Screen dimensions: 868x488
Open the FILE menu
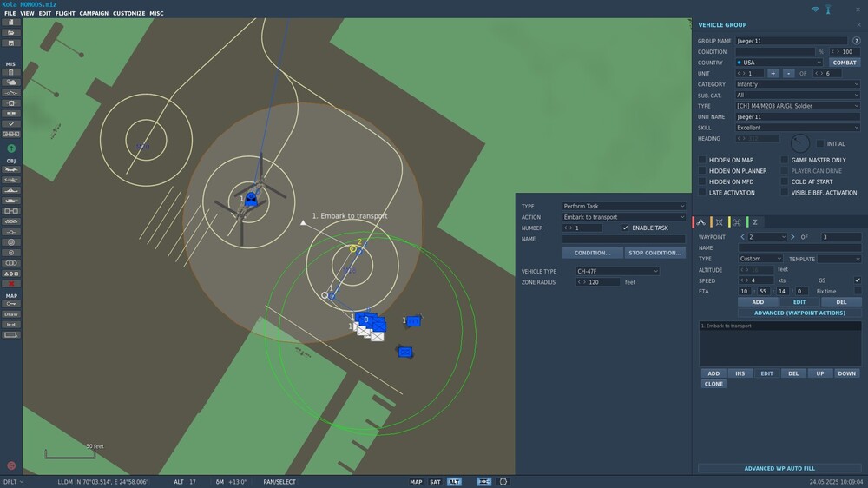click(10, 13)
